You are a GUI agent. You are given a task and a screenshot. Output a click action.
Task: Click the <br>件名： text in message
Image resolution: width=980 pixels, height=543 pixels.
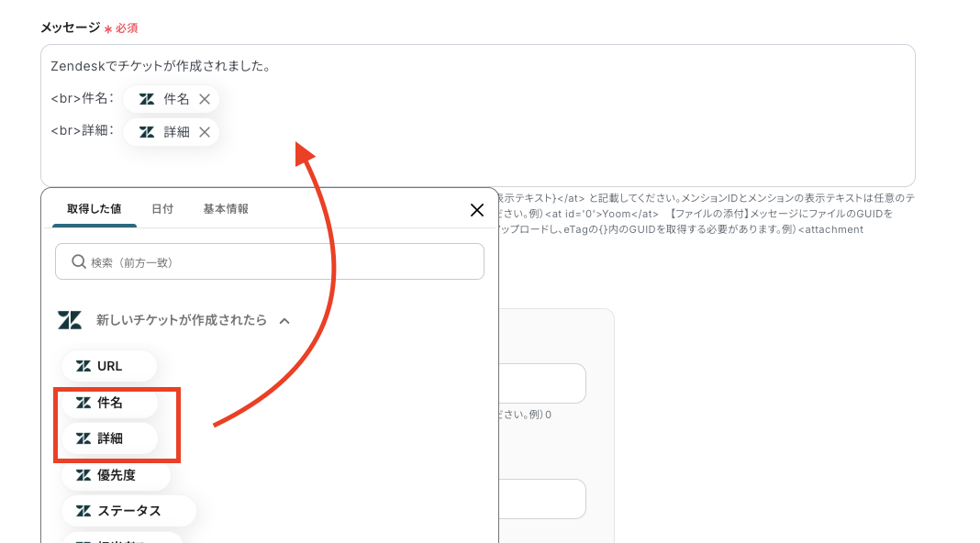[x=82, y=98]
